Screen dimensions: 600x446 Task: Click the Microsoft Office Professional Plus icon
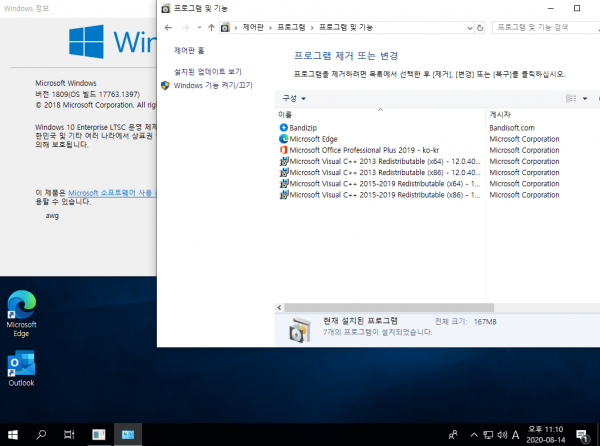coord(284,150)
